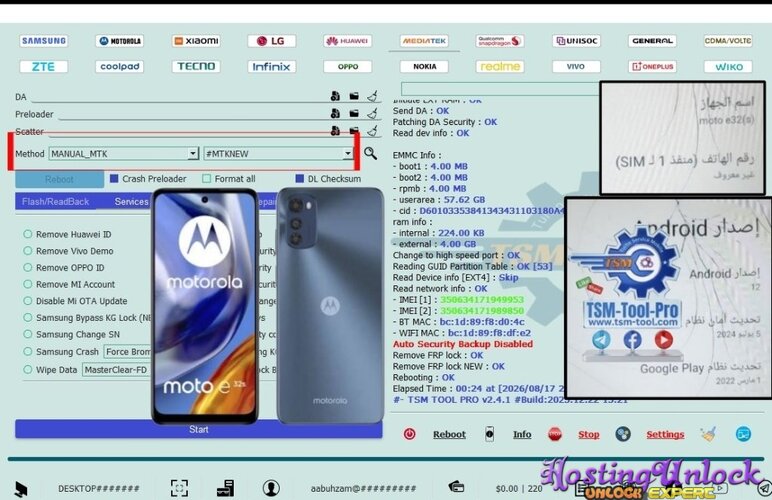
Task: Select Samsung Bypass KG Lock option
Action: coord(28,317)
